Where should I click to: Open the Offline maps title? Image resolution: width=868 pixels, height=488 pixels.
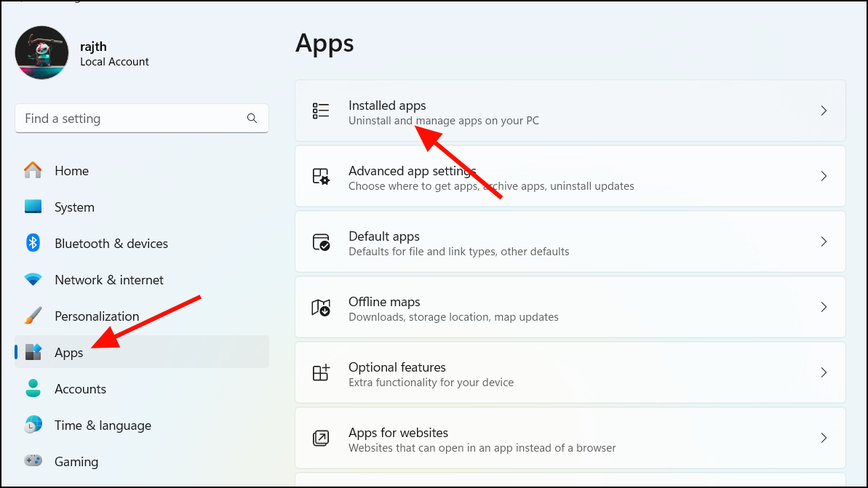(x=384, y=302)
